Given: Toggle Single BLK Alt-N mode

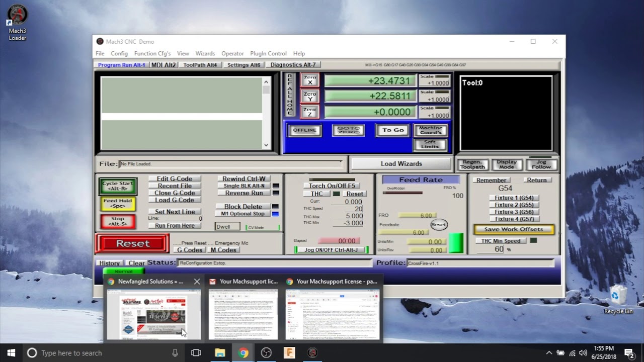Looking at the screenshot, I should click(244, 186).
